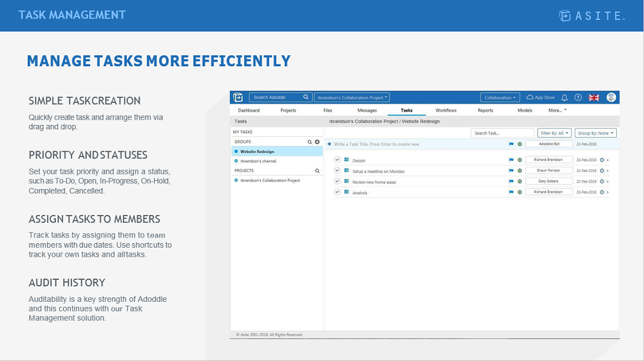
Task: Open the Filter By: All dropdown
Action: [554, 133]
